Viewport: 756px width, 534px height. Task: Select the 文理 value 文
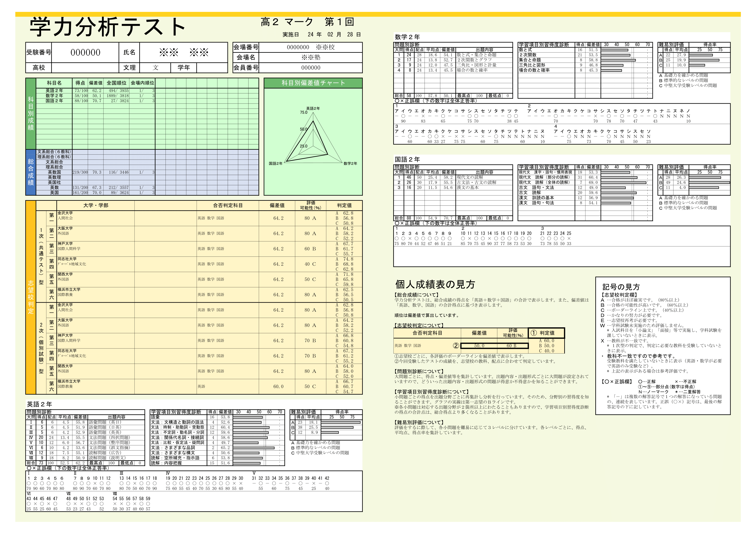point(155,67)
